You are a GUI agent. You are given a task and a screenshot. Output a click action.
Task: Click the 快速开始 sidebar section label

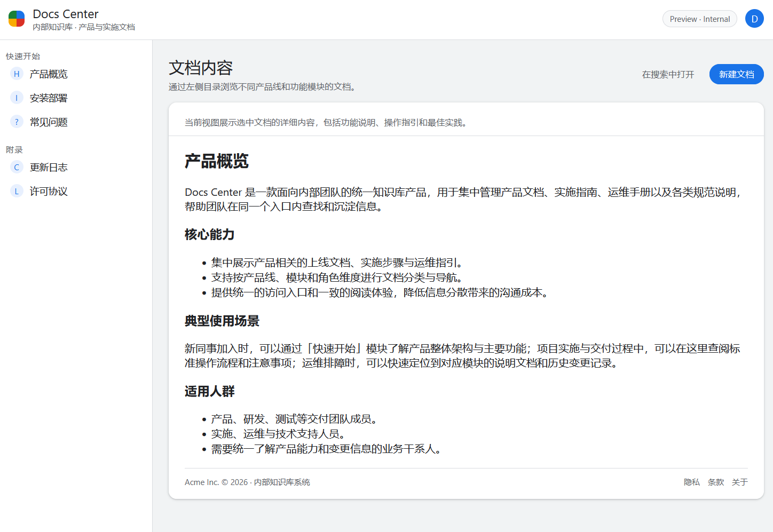(x=23, y=56)
